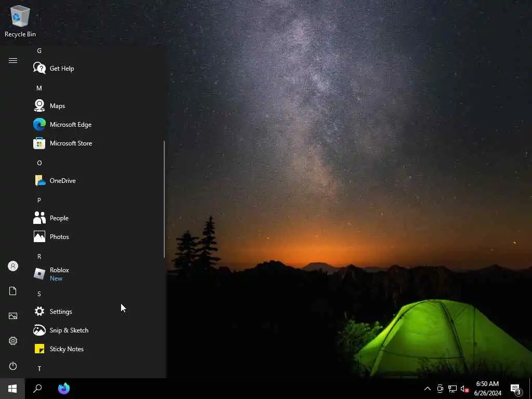Launch the Snip & Sketch icon
The height and width of the screenshot is (399, 532).
tap(39, 330)
